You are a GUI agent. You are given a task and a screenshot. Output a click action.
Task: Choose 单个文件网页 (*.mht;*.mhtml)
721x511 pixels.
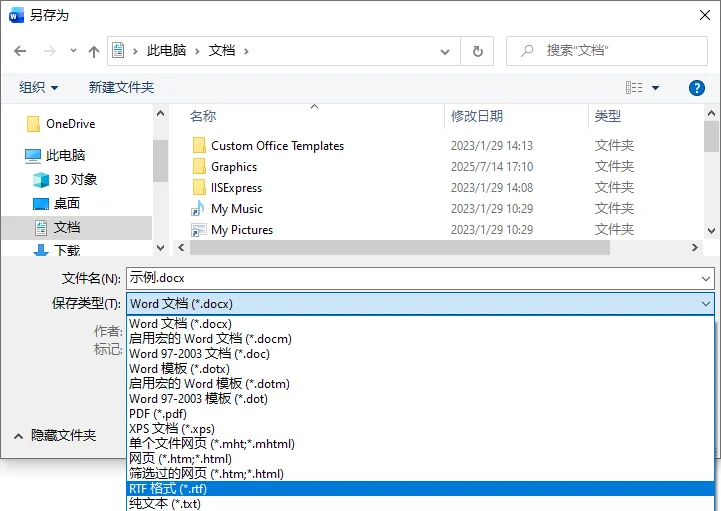coord(420,443)
